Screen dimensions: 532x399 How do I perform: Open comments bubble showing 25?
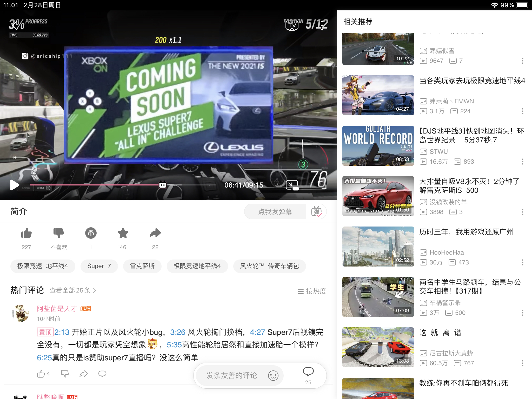click(x=308, y=376)
